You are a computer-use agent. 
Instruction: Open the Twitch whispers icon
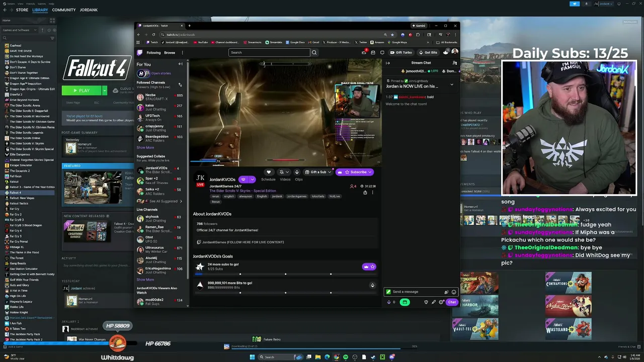tap(382, 52)
